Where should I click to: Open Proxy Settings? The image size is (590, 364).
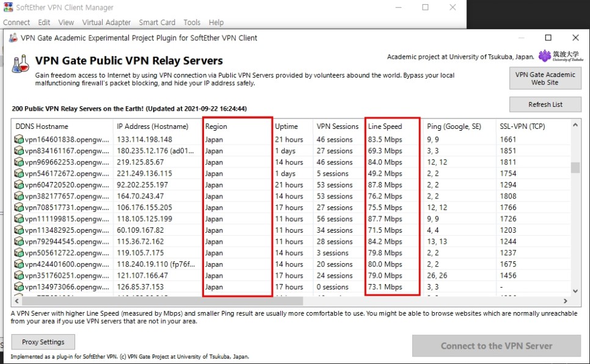43,342
